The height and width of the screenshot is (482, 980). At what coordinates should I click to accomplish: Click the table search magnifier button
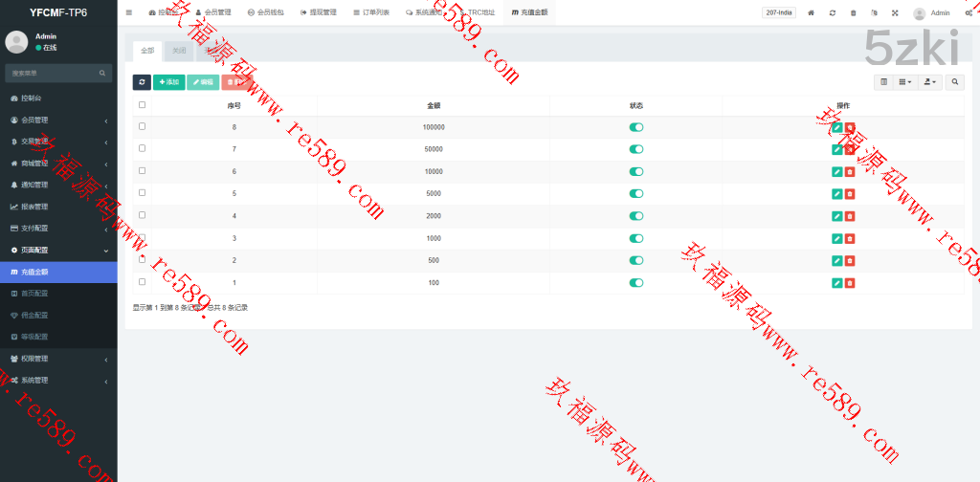pyautogui.click(x=955, y=82)
